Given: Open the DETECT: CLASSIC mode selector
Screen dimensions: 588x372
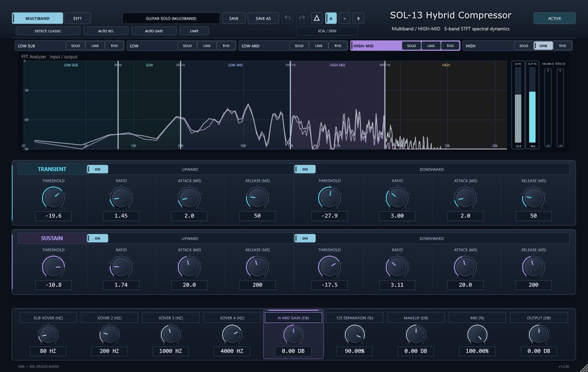Looking at the screenshot, I should (x=48, y=31).
